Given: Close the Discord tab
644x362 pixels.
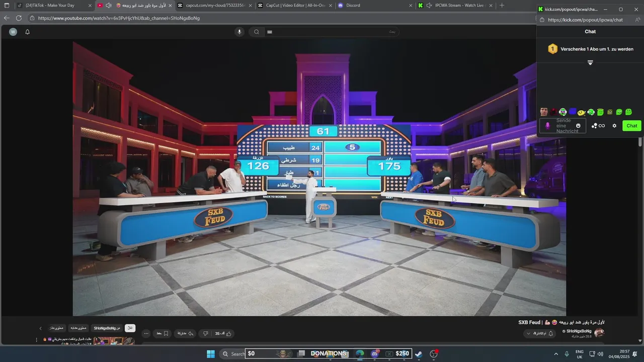Looking at the screenshot, I should (x=411, y=6).
